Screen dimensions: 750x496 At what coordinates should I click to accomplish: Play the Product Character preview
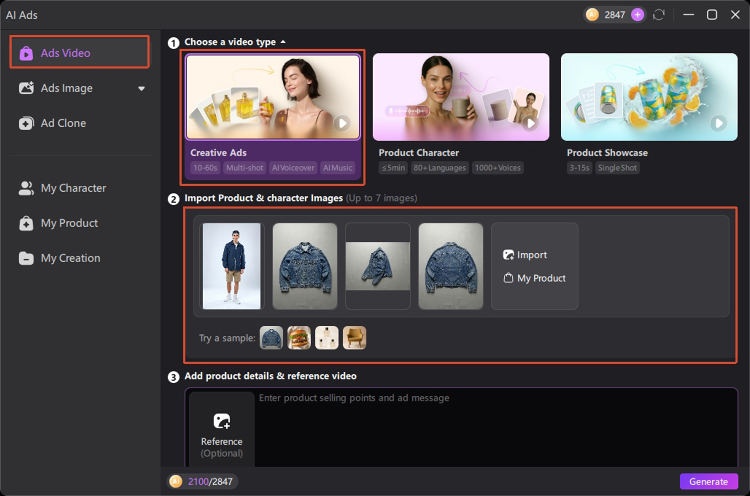(530, 123)
